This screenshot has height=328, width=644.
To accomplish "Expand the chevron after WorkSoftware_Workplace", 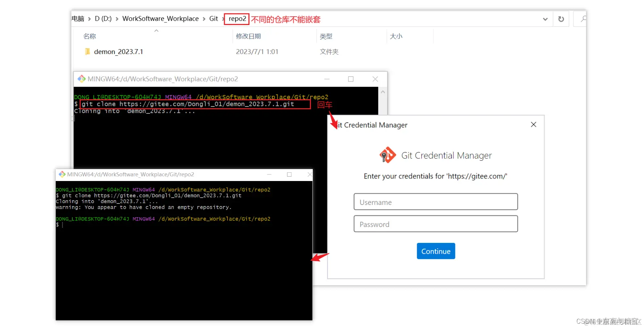I will pos(204,19).
